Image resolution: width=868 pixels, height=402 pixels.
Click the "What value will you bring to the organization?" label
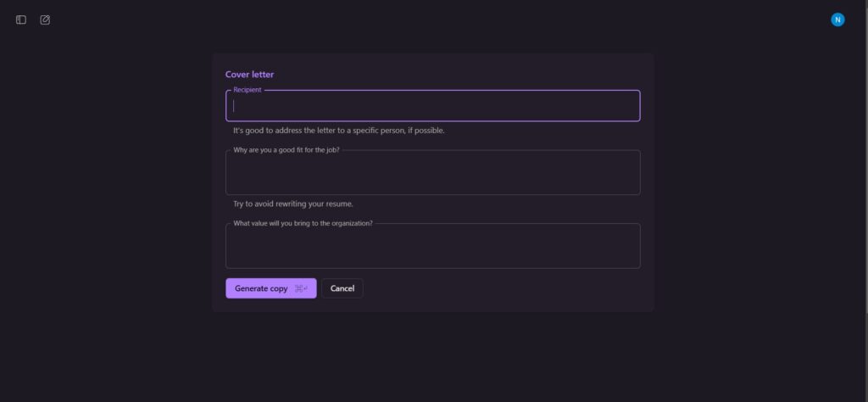pyautogui.click(x=303, y=223)
